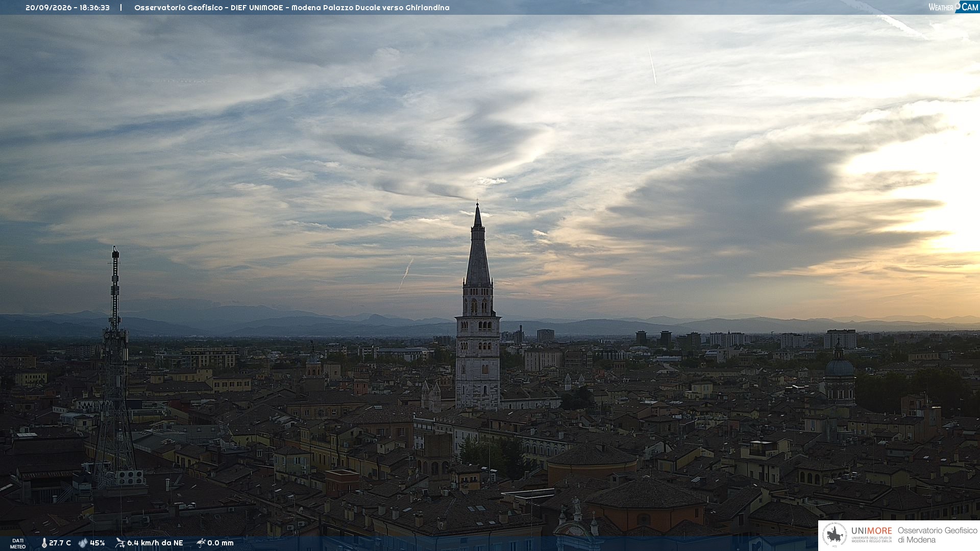980x551 pixels.
Task: Click the wind anemometer icon
Action: (x=120, y=543)
